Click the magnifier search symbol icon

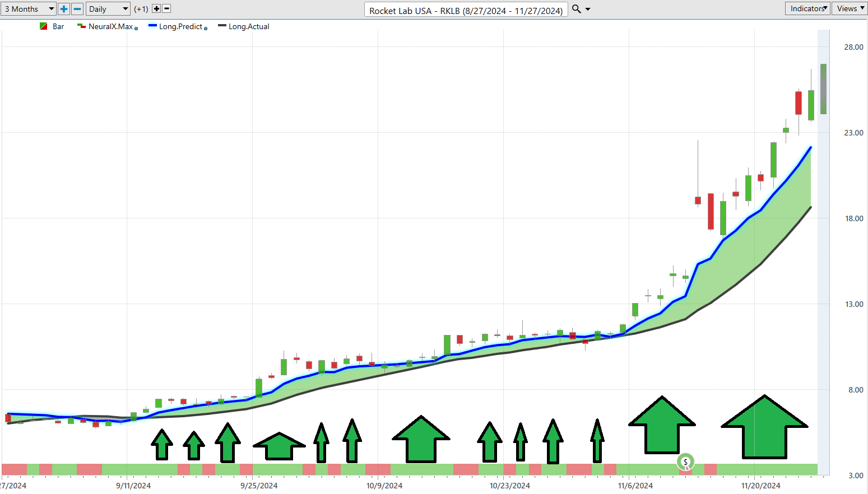(576, 9)
